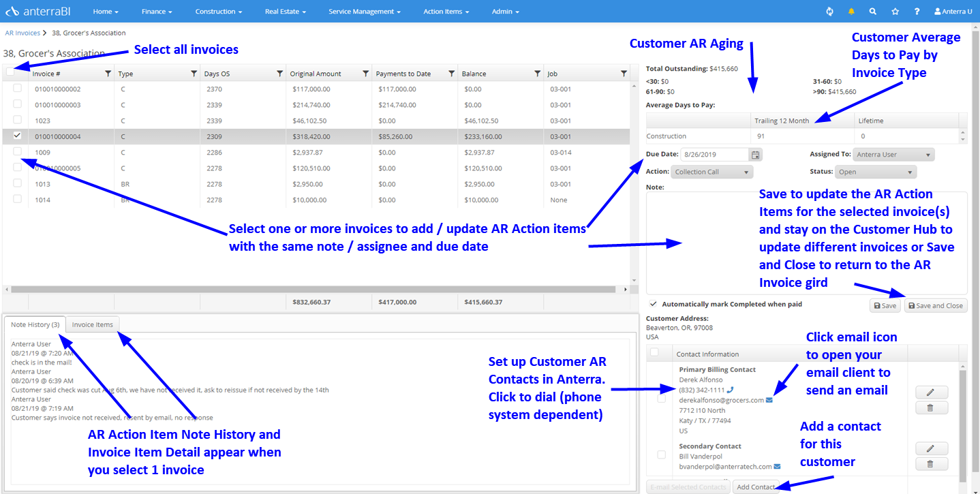Check invoice 1014 checkbox
Screen dimensions: 980x494
pos(17,199)
